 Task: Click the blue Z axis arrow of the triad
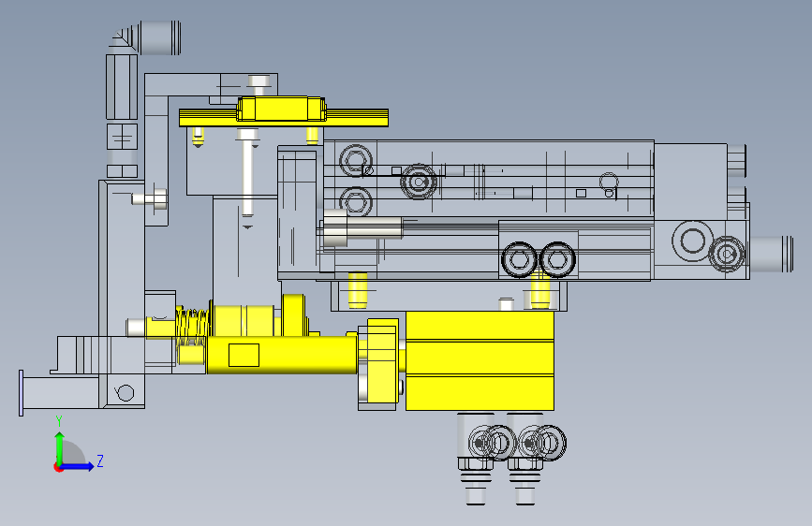tap(77, 466)
